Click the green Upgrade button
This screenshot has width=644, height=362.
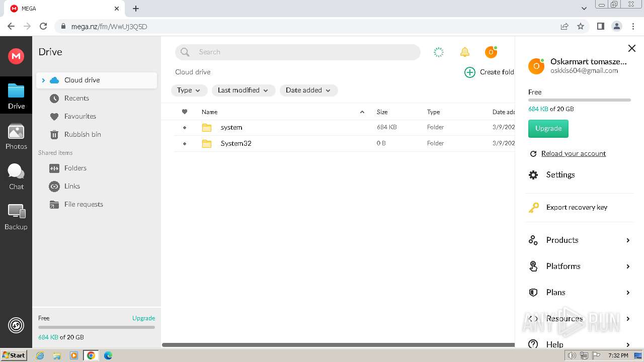point(548,129)
